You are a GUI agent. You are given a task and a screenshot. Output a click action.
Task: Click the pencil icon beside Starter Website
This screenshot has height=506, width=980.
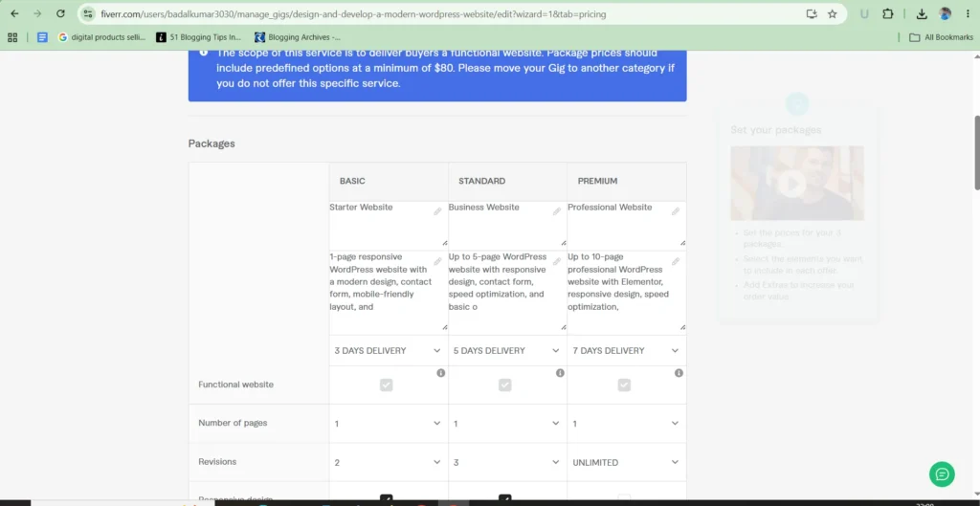(437, 211)
